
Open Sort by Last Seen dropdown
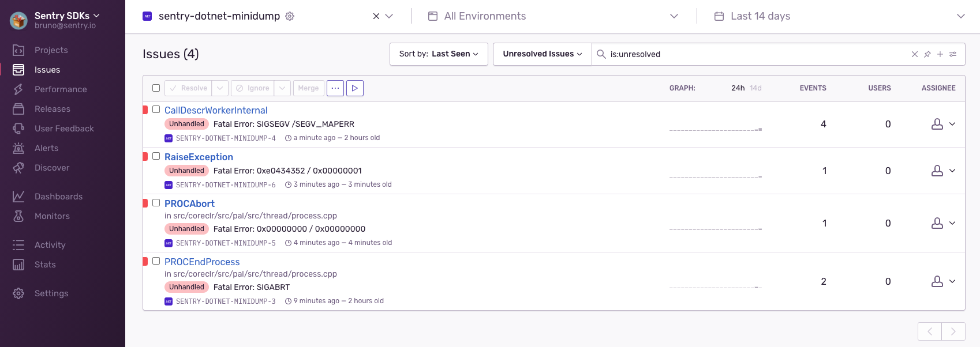[x=439, y=54]
